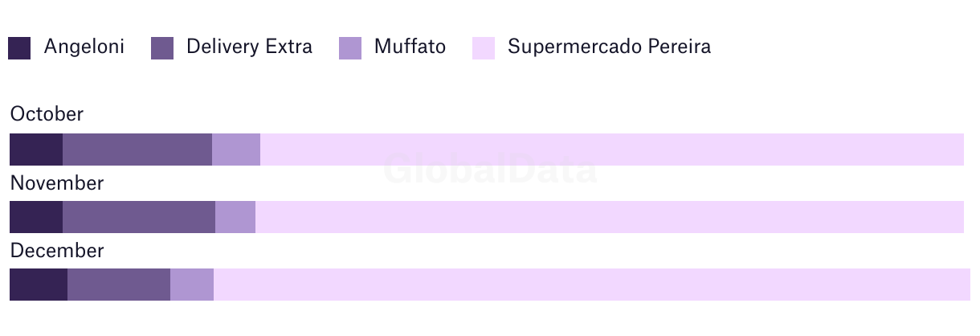Screen dimensions: 980x336
Task: Click December Supermercado Pereira bar segment
Action: coord(592,285)
